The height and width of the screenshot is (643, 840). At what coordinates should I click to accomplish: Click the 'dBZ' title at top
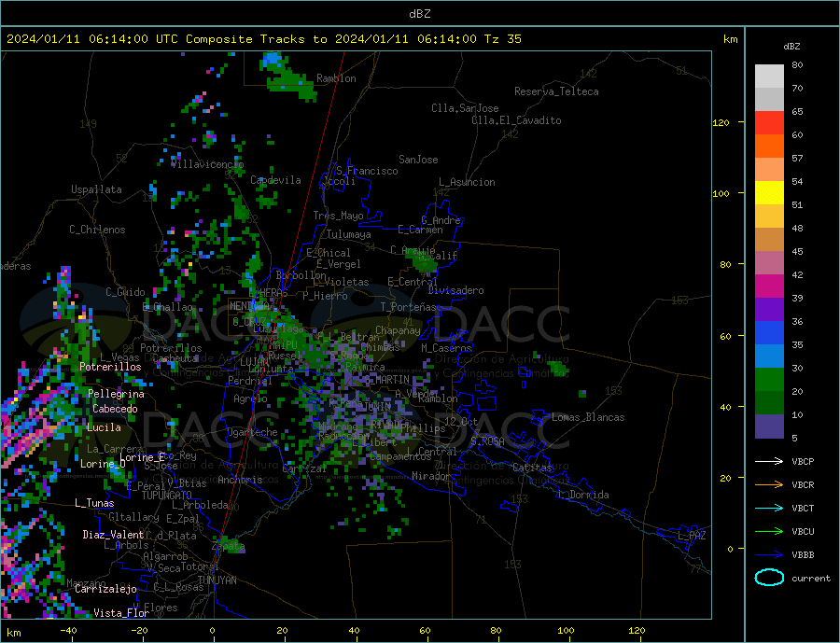(x=419, y=14)
